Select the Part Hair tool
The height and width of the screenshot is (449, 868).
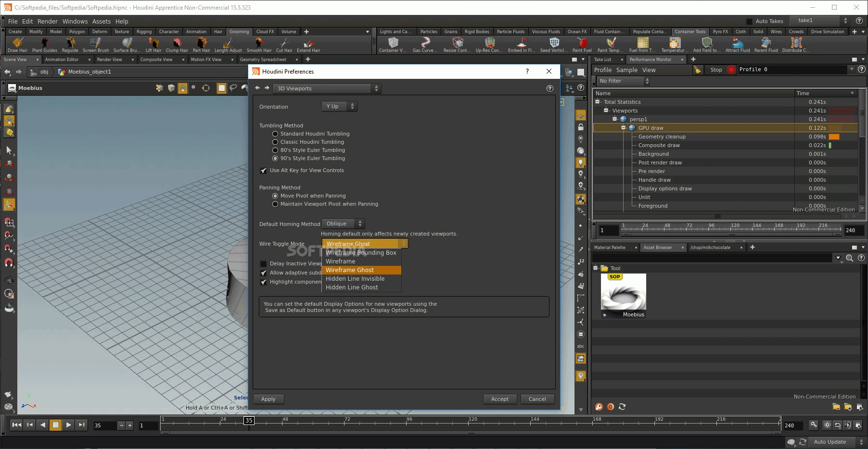(201, 45)
